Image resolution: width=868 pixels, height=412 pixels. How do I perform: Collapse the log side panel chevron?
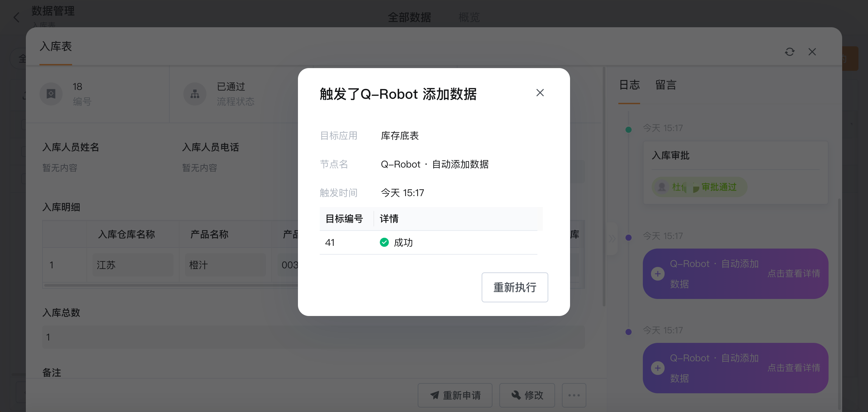coord(612,238)
